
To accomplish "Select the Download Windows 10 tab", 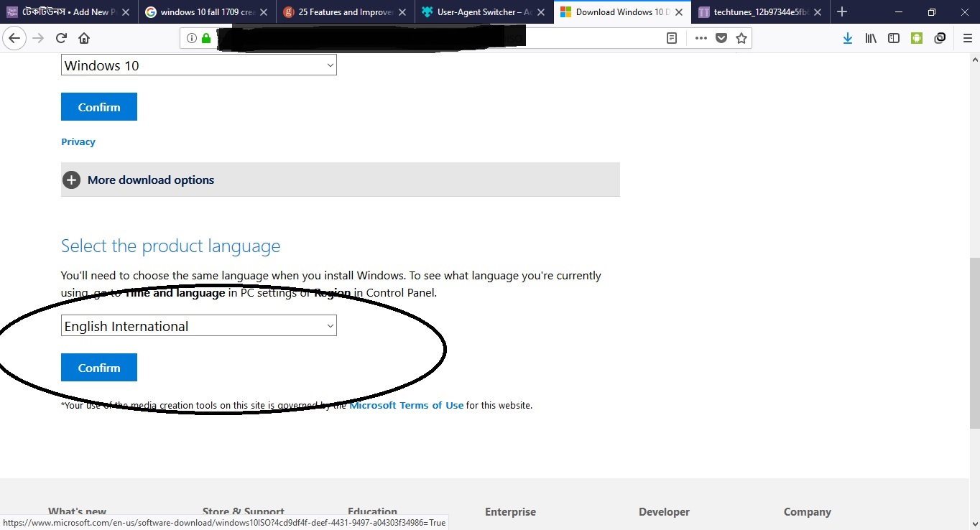I will (623, 12).
